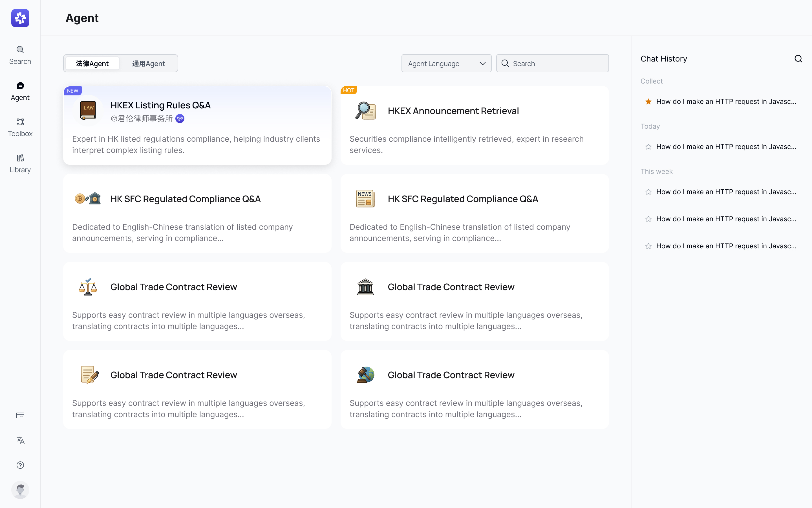
Task: Click description 'Securities compliance intelligently retrieved'
Action: pos(467,144)
